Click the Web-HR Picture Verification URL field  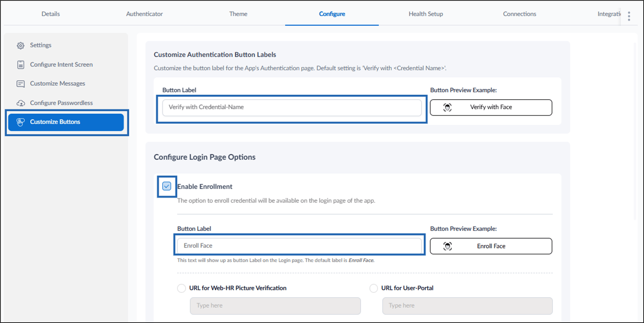pos(275,306)
